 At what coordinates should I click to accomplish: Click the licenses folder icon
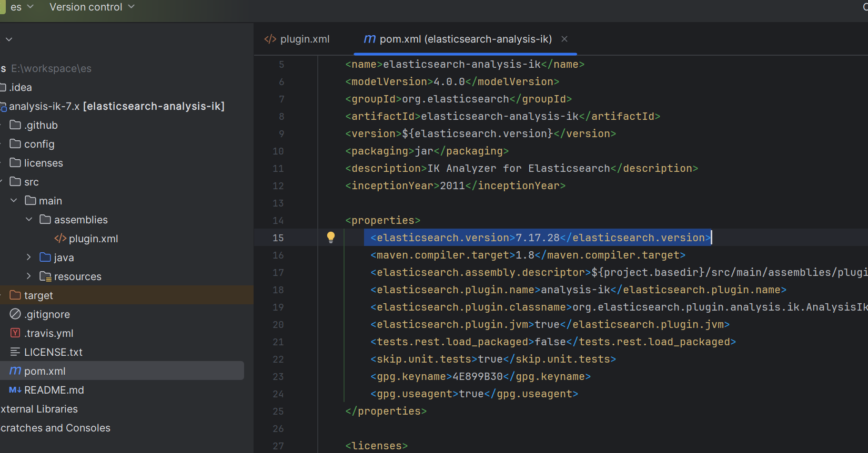point(15,163)
